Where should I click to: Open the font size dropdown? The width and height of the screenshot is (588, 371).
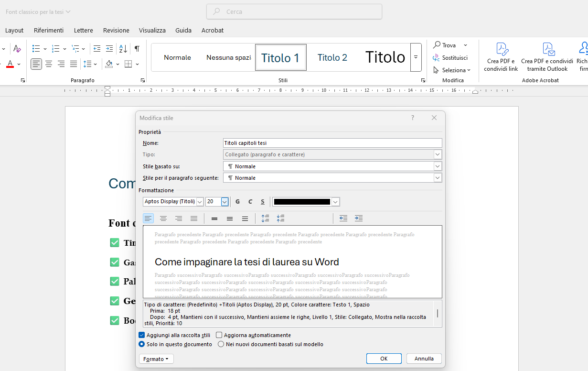pos(225,202)
